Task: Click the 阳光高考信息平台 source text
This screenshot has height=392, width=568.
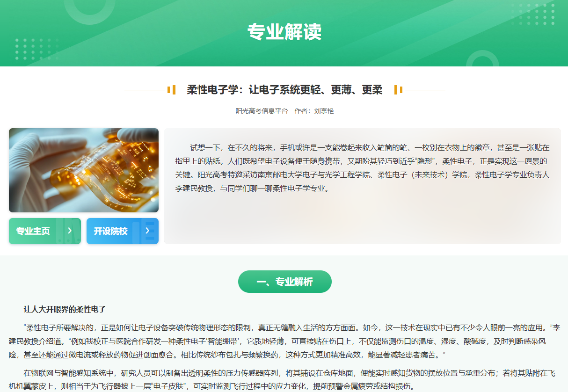Action: pos(262,111)
